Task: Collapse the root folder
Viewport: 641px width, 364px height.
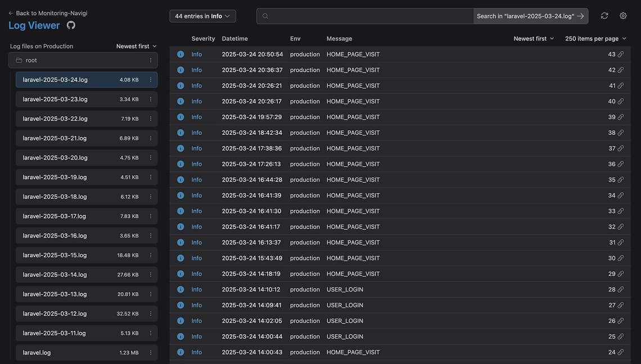Action: pos(83,61)
